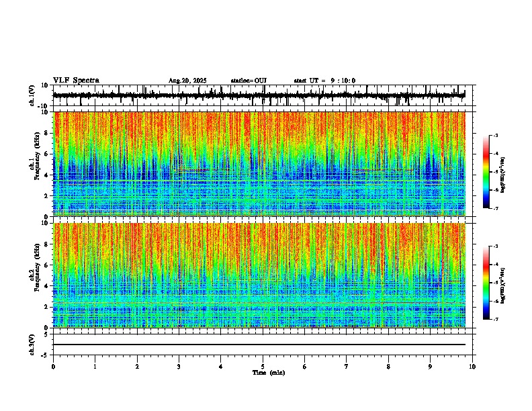
Task: Click the '-3' label on lower colorbar
Action: point(496,246)
